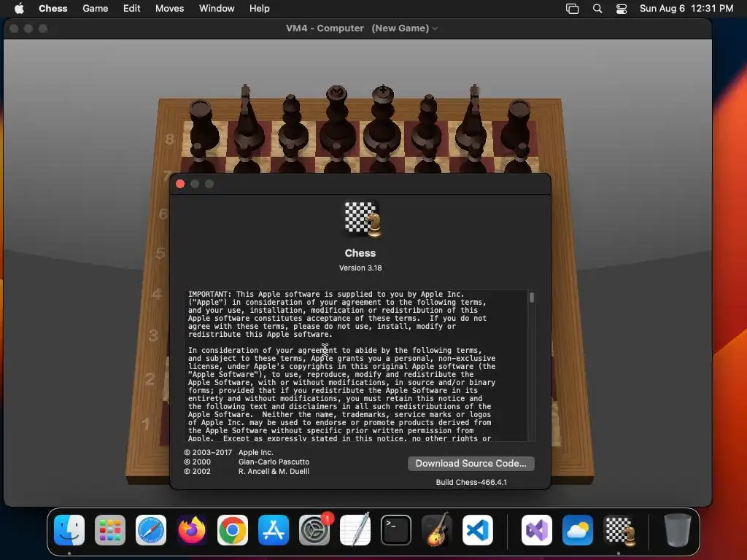Select the black king on the board

coord(382,119)
